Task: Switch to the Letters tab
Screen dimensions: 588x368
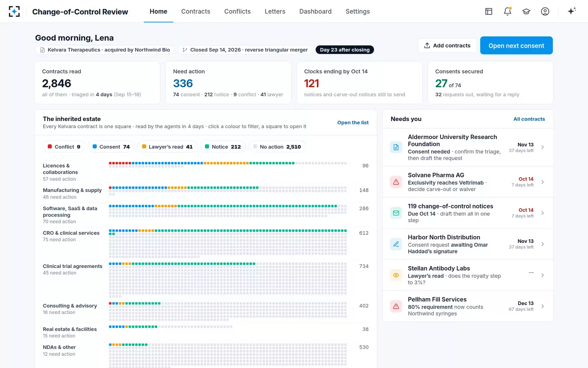Action: point(275,11)
